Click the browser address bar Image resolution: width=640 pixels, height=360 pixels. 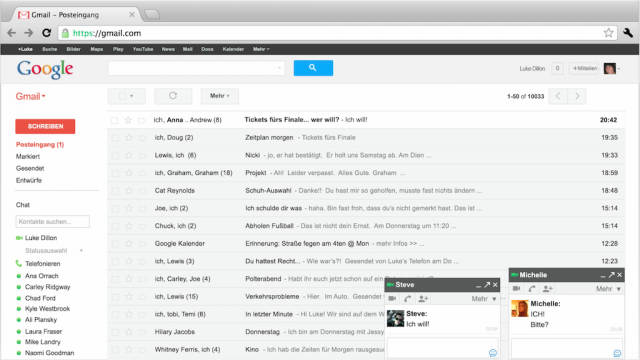pyautogui.click(x=337, y=33)
